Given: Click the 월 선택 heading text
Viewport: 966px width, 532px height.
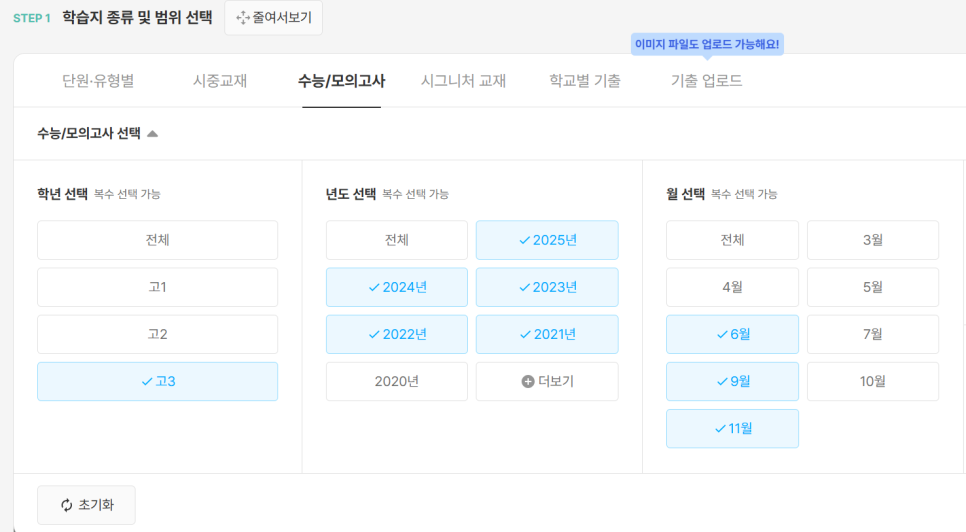Looking at the screenshot, I should 685,194.
